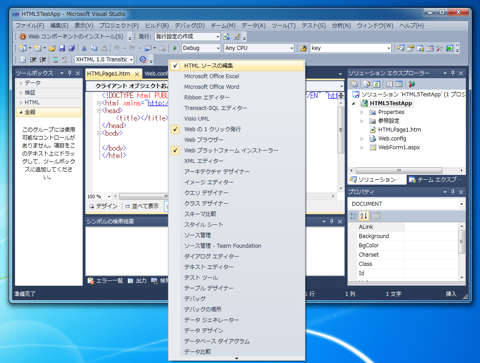Enable the Microsoft Office Excel toolbar entry
Screen dimensions: 480x363
click(237, 76)
